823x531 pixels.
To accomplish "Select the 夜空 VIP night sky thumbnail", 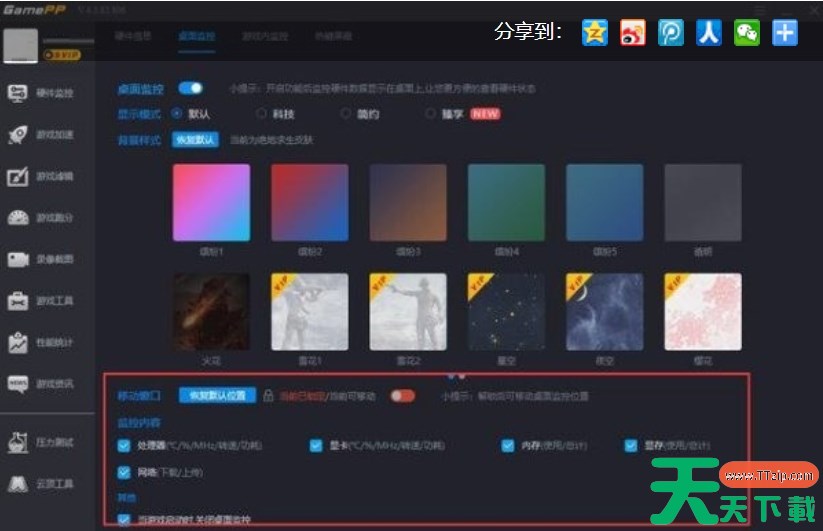I will [605, 312].
